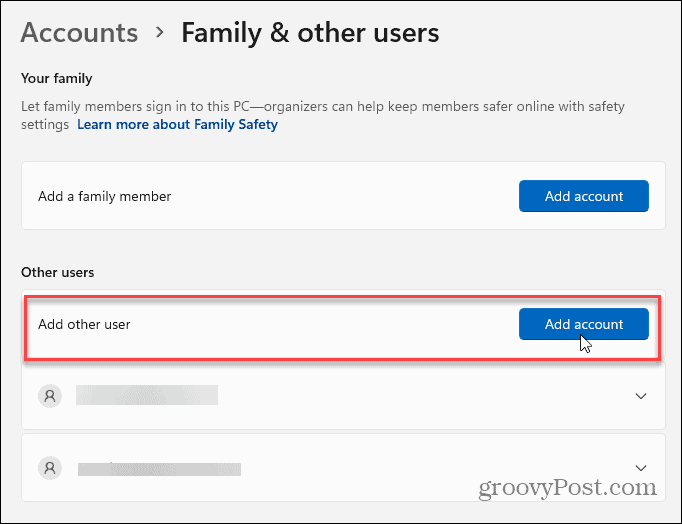
Task: Click the first user's profile avatar icon
Action: click(48, 396)
